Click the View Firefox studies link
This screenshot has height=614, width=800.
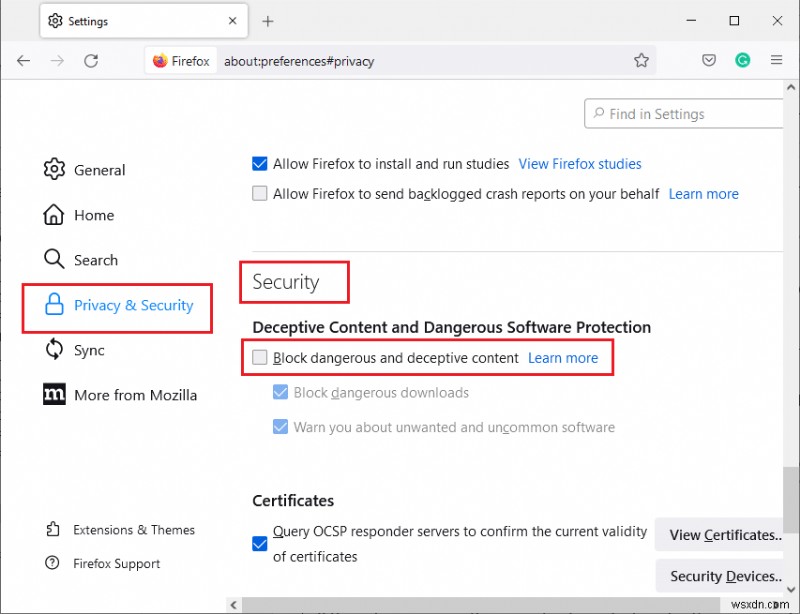580,163
